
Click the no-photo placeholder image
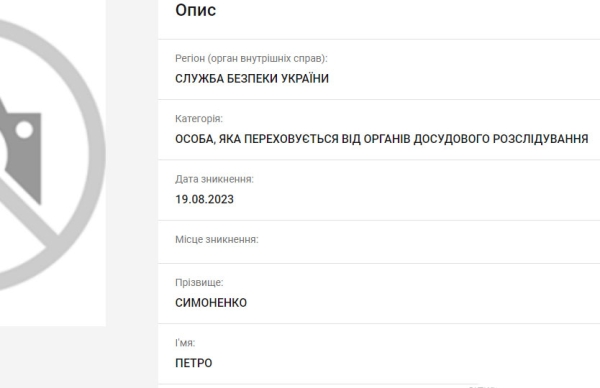point(53,163)
